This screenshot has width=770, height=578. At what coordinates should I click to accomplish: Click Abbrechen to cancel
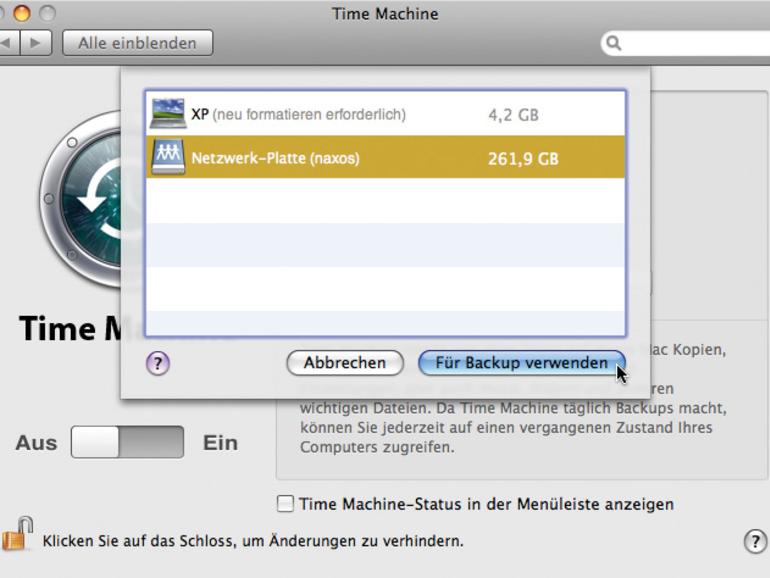pyautogui.click(x=345, y=363)
